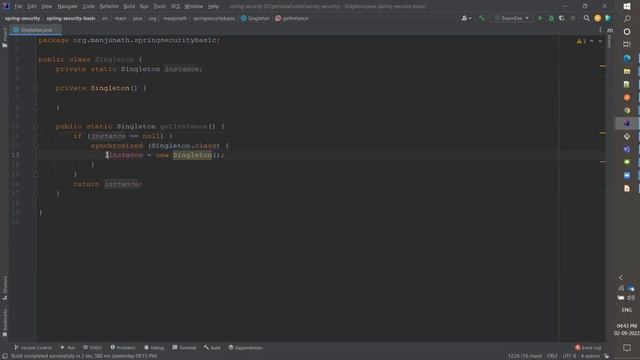Open the Build menu

(129, 7)
